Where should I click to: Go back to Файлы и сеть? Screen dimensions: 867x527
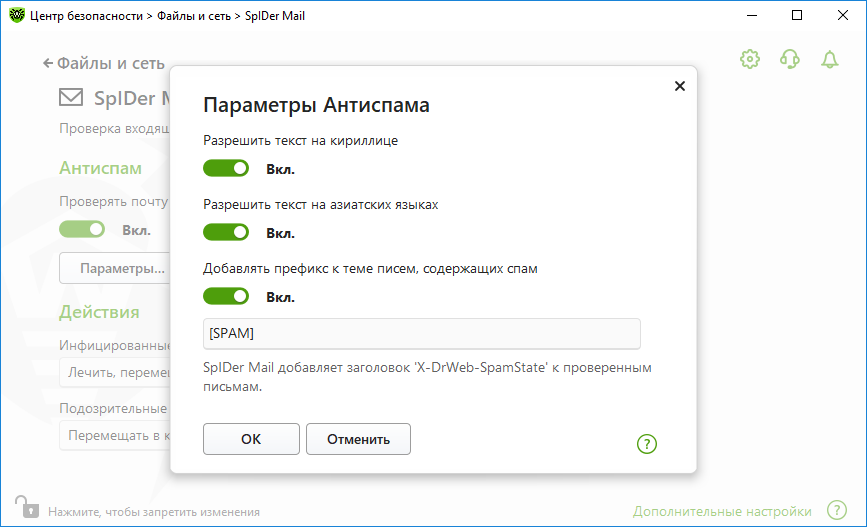point(104,64)
